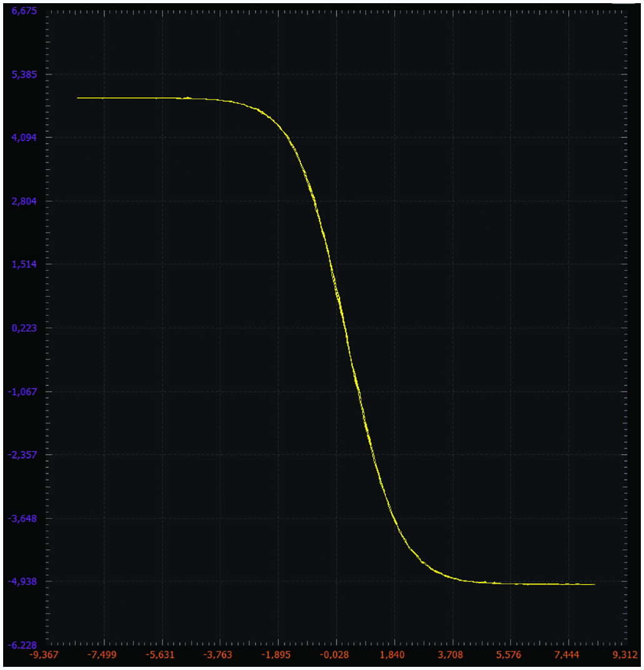Select the 4,094 Y-axis value
This screenshot has height=670, width=644.
click(24, 137)
